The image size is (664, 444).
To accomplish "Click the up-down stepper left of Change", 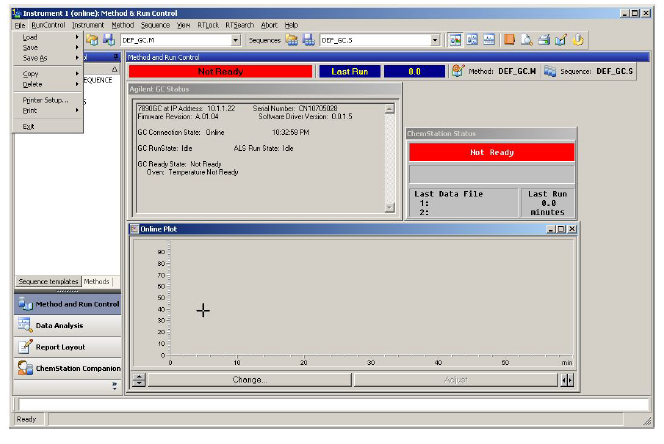I will 138,380.
